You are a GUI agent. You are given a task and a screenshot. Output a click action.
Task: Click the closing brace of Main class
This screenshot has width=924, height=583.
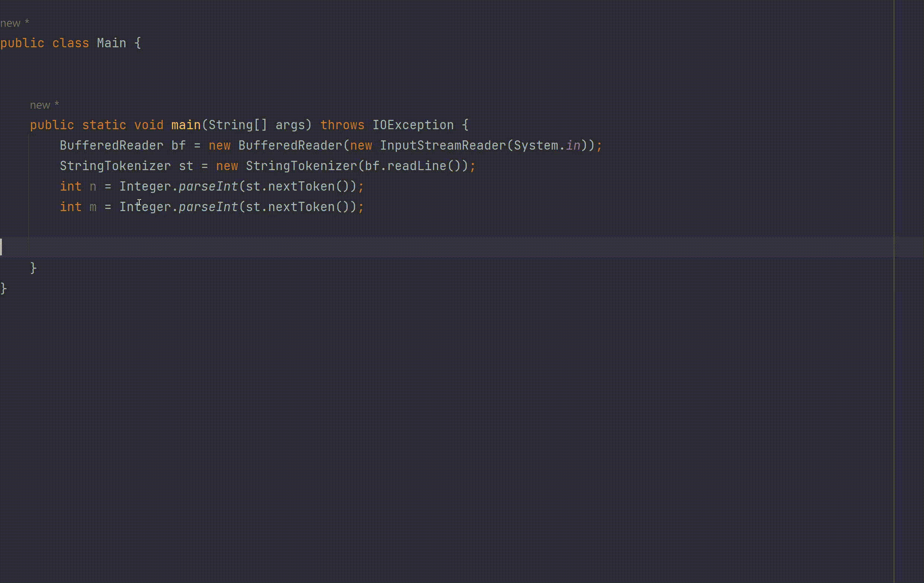click(3, 288)
